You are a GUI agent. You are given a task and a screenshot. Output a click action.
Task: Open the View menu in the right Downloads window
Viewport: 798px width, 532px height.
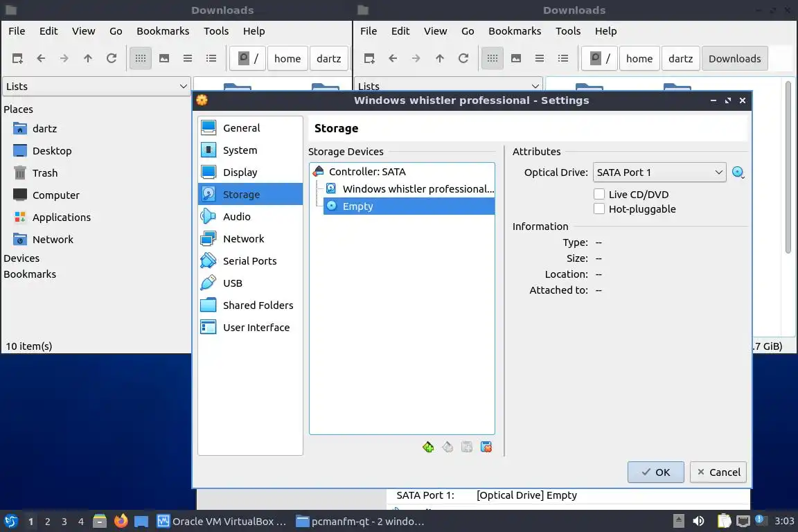point(435,31)
